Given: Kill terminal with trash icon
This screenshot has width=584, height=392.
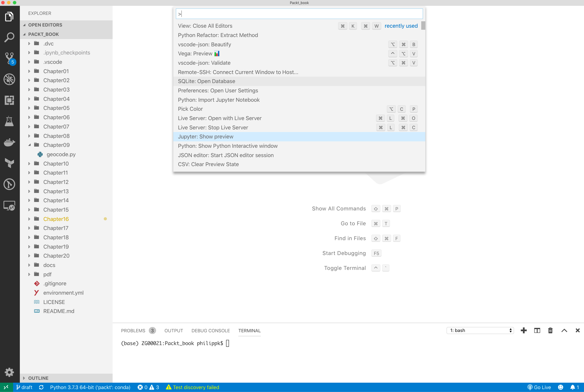Looking at the screenshot, I should pos(550,331).
